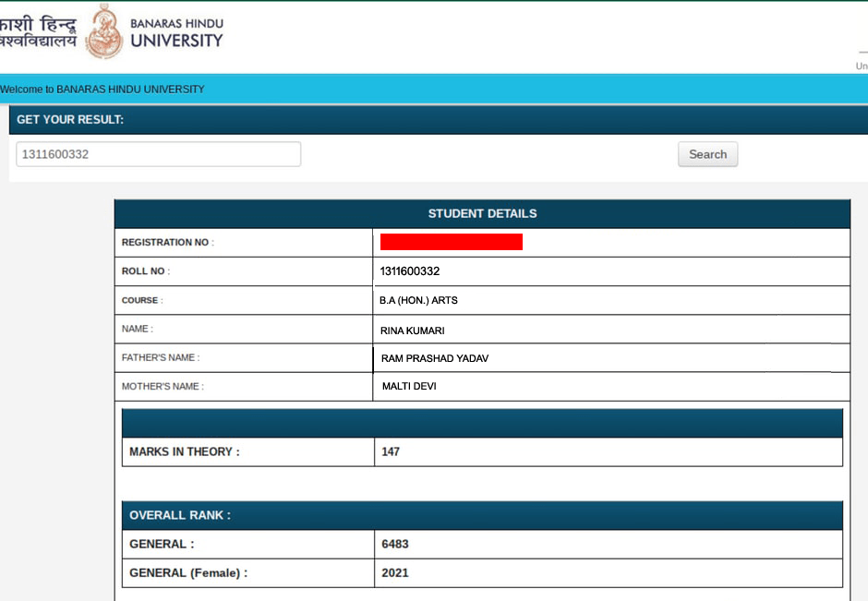Click the OVERALL RANK section header
868x601 pixels.
pos(180,515)
